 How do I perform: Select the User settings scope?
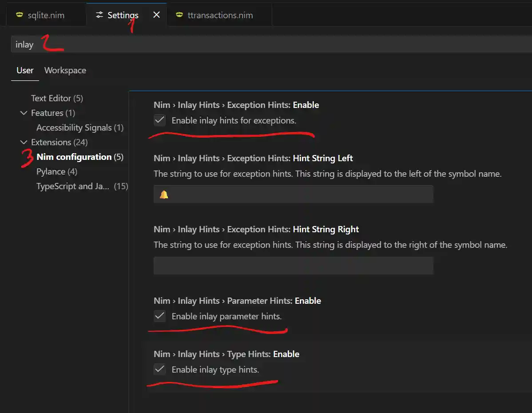25,70
